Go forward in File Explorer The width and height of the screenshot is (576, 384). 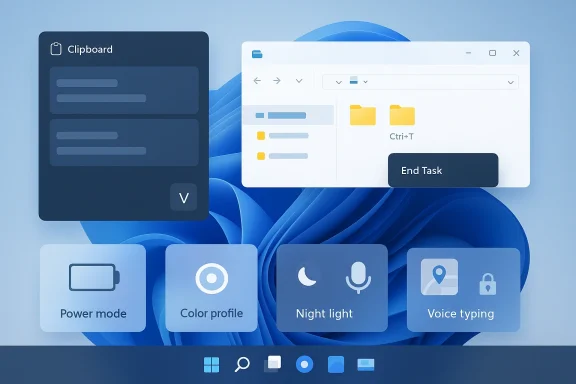point(277,81)
